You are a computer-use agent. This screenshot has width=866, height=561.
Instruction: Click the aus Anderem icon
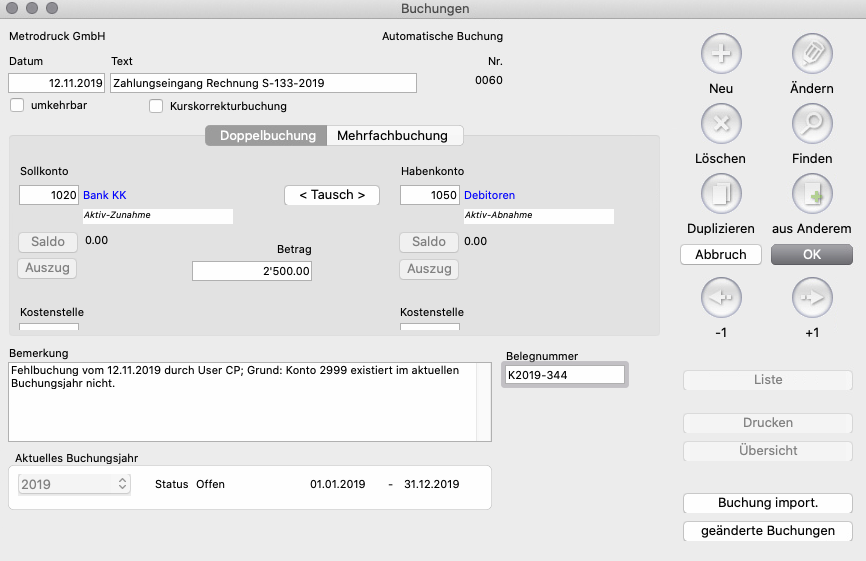point(812,194)
